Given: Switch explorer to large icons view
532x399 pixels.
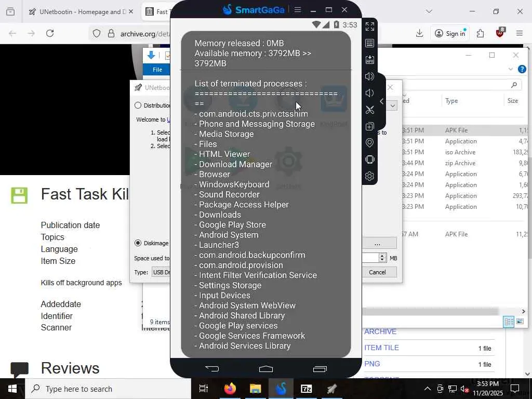Looking at the screenshot, I should [520, 321].
